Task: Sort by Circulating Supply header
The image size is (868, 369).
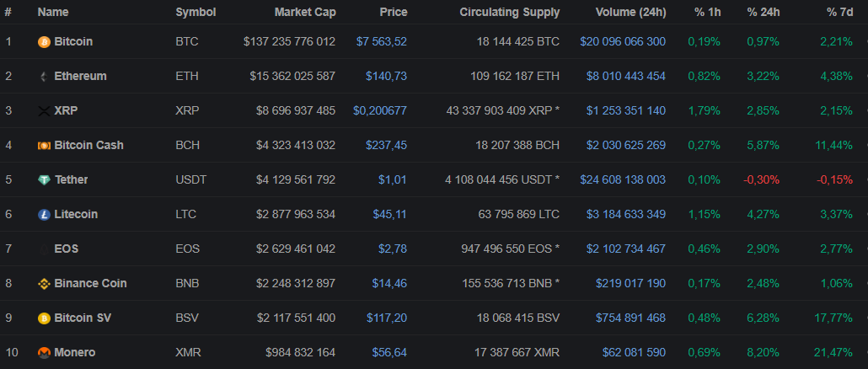Action: tap(509, 13)
